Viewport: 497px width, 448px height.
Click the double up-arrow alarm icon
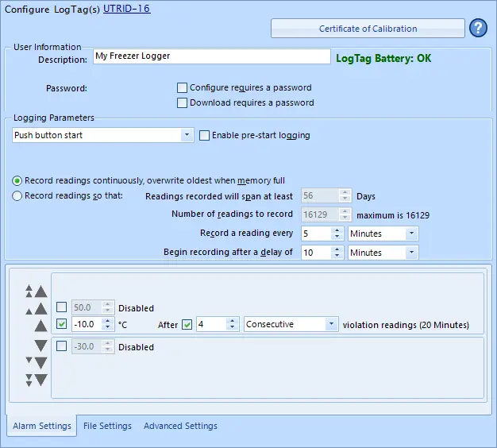[x=35, y=308]
